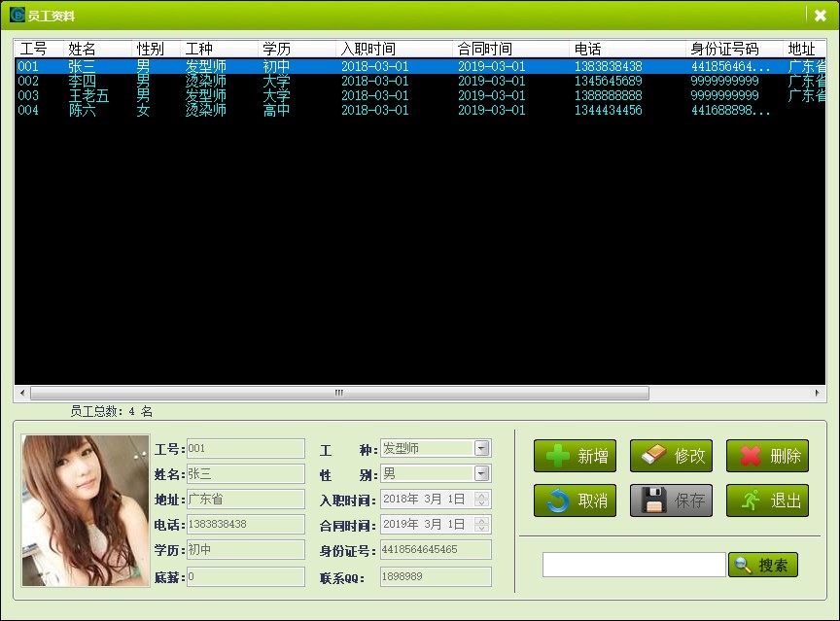The height and width of the screenshot is (621, 840).
Task: Click the app icon in title bar
Action: tap(17, 16)
